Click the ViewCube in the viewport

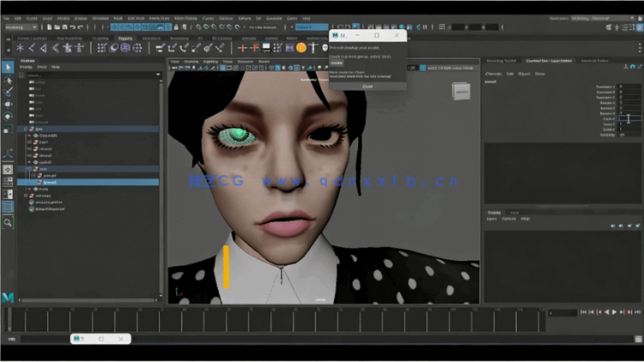point(460,90)
